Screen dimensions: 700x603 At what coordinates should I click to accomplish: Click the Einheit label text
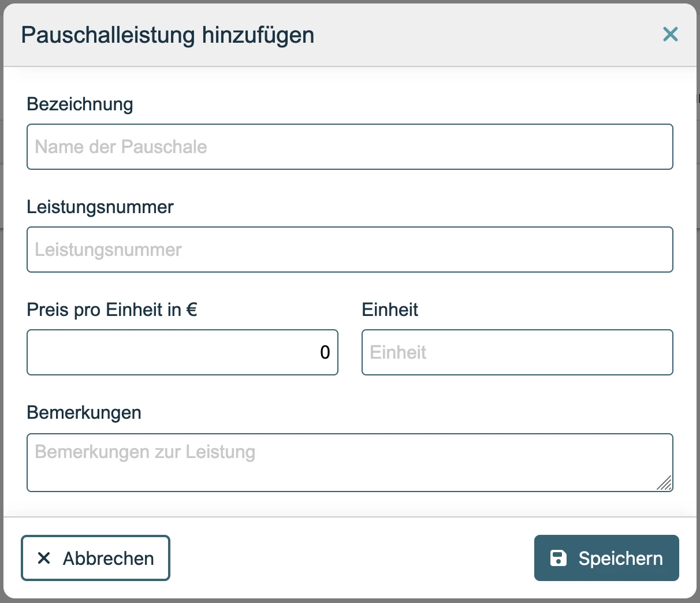tap(390, 310)
